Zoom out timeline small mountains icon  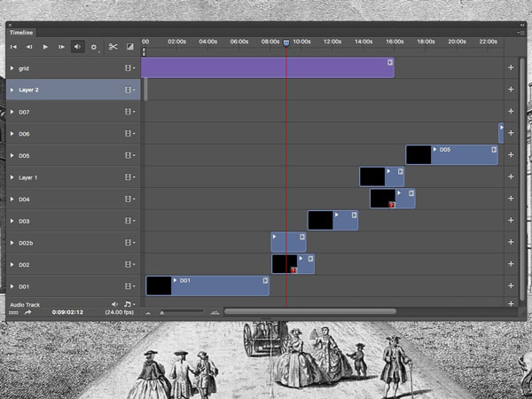pyautogui.click(x=148, y=313)
